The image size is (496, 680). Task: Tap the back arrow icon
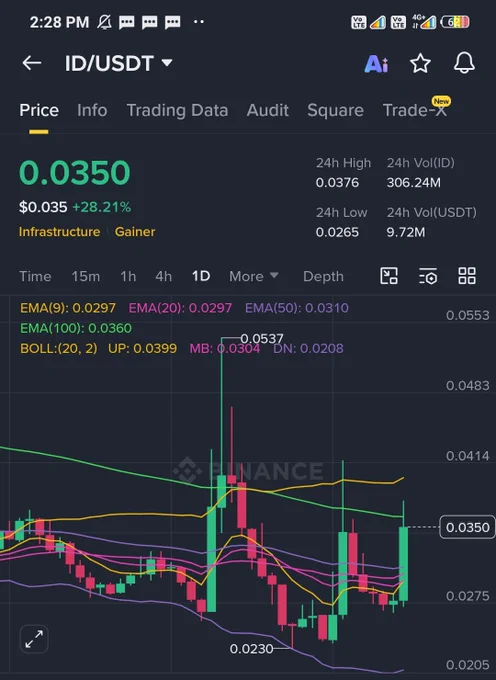coord(32,63)
